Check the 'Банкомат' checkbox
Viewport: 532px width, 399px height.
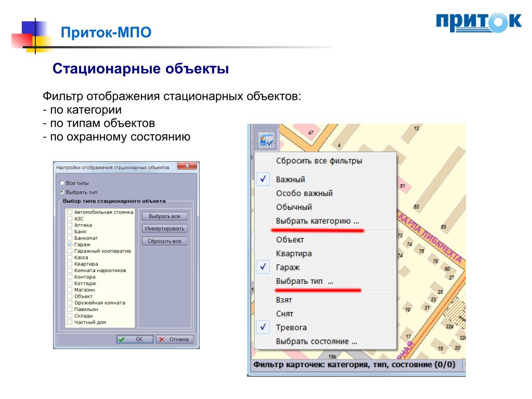click(x=70, y=238)
